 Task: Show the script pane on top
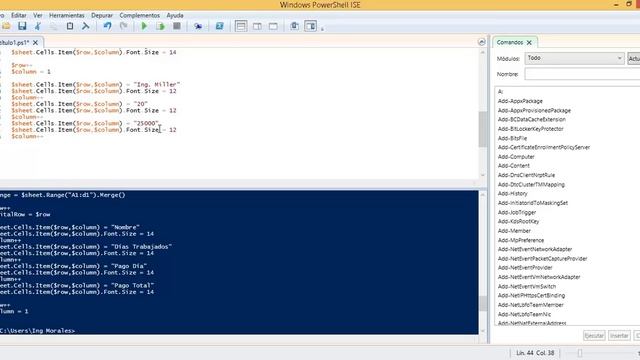click(241, 26)
